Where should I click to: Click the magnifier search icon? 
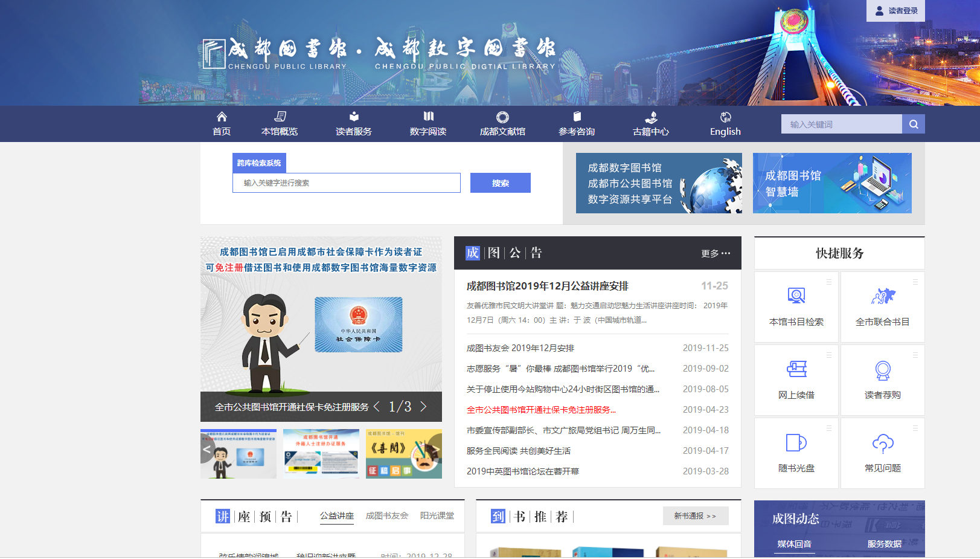[914, 123]
